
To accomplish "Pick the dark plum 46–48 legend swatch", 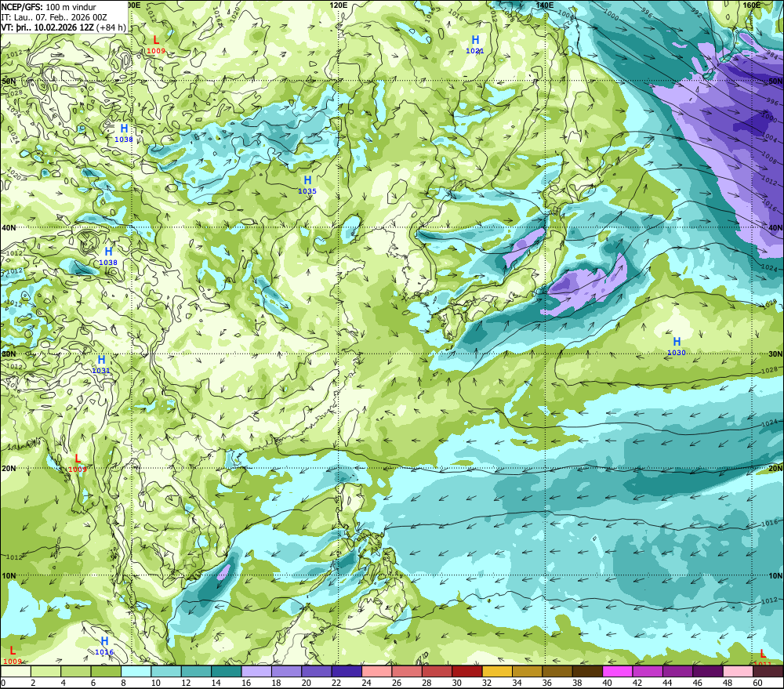I will point(709,671).
